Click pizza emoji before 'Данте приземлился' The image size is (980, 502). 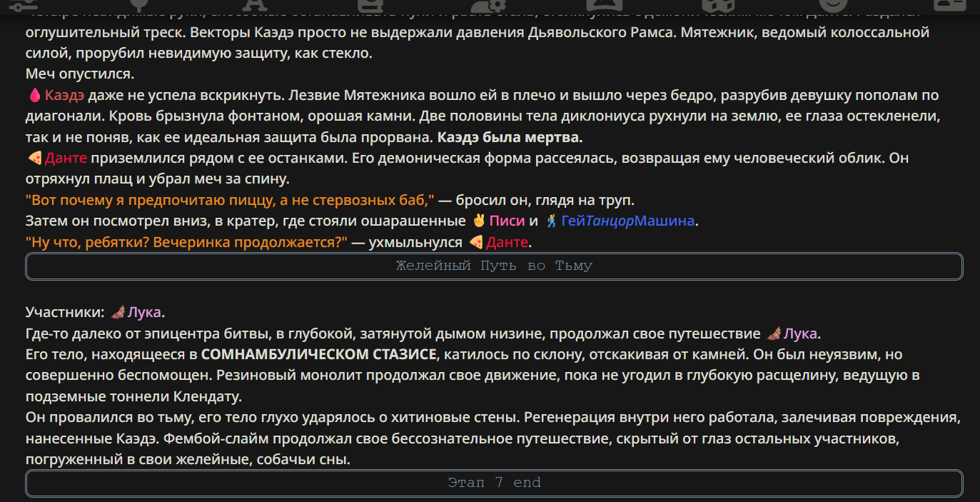click(x=34, y=158)
